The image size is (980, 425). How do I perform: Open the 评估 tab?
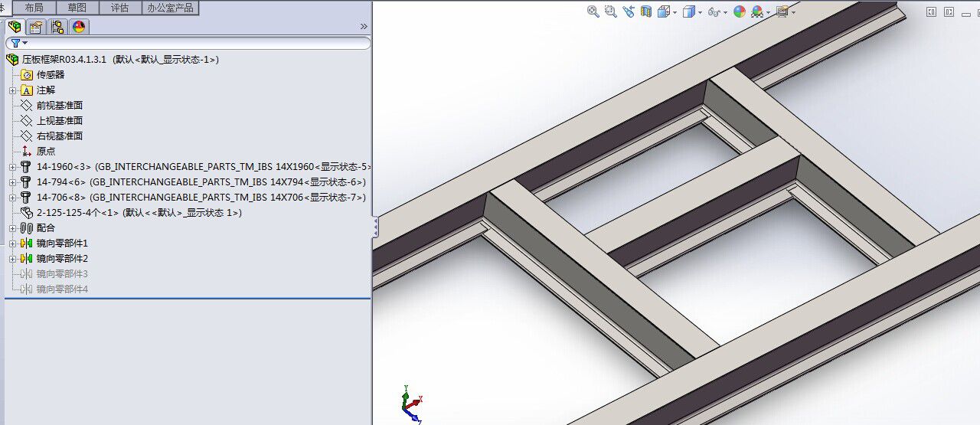point(120,8)
